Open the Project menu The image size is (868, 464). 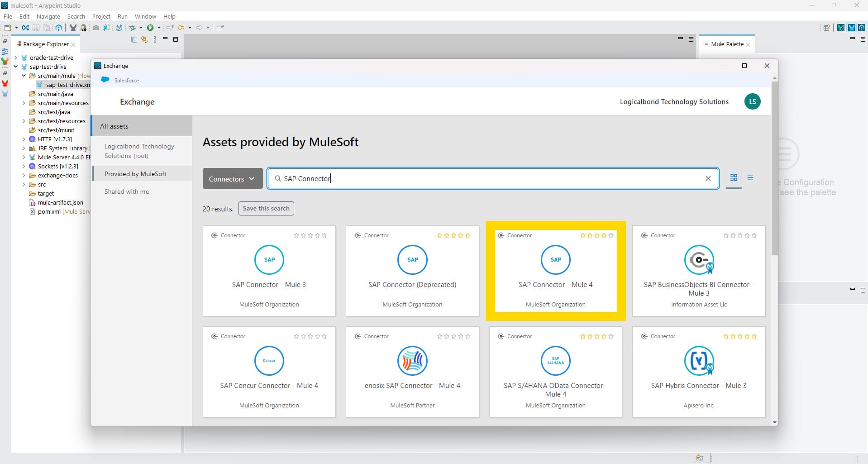101,16
